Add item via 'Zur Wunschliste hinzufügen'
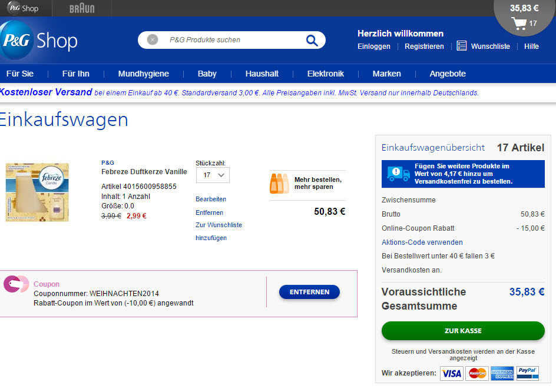The height and width of the screenshot is (392, 556). [219, 231]
